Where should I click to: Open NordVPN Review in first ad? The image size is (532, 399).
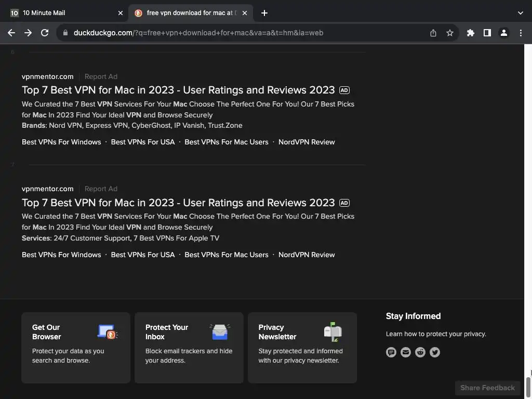point(307,142)
